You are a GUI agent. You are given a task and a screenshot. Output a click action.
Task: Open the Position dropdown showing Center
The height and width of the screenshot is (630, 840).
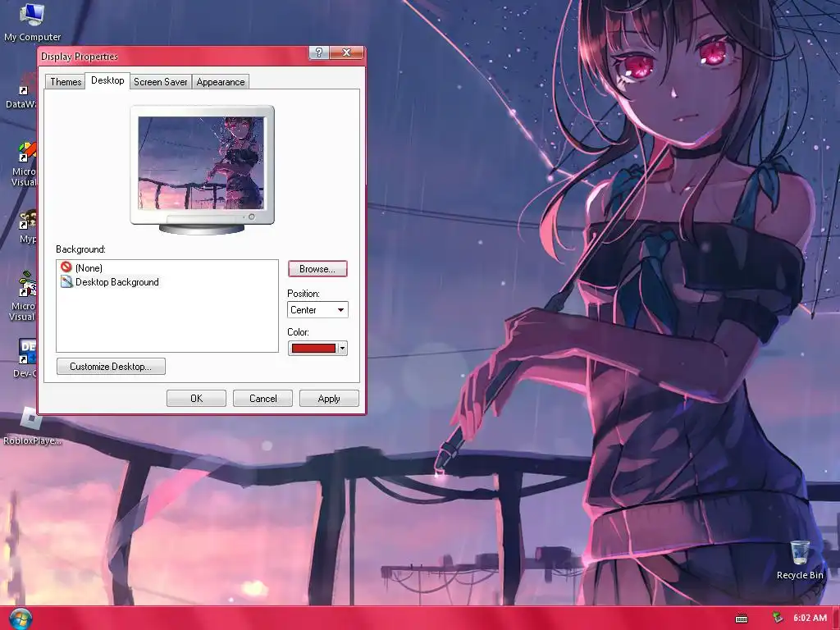(317, 309)
